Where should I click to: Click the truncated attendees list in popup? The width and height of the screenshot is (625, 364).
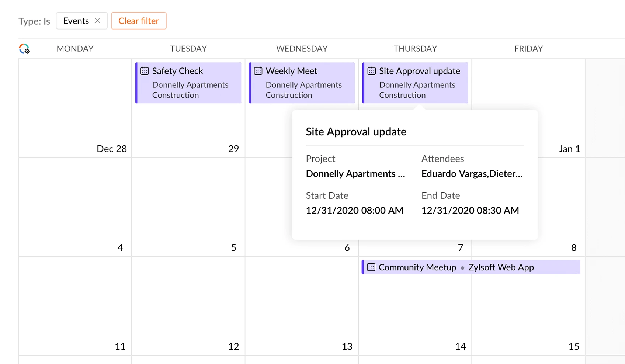(x=472, y=174)
